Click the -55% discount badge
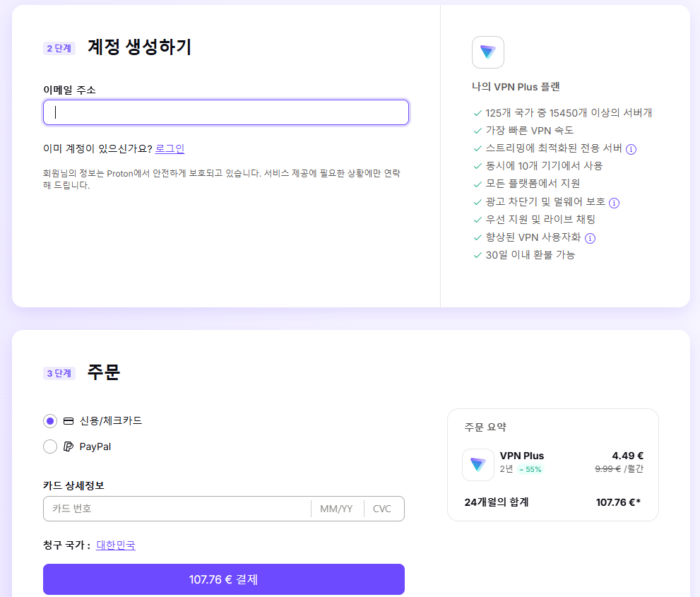The width and height of the screenshot is (700, 597). coord(530,469)
